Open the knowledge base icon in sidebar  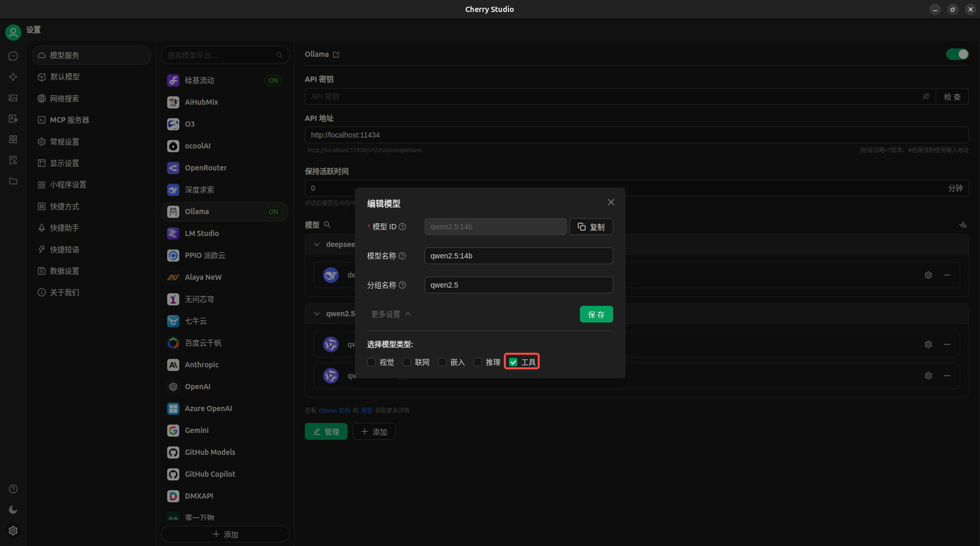point(13,160)
